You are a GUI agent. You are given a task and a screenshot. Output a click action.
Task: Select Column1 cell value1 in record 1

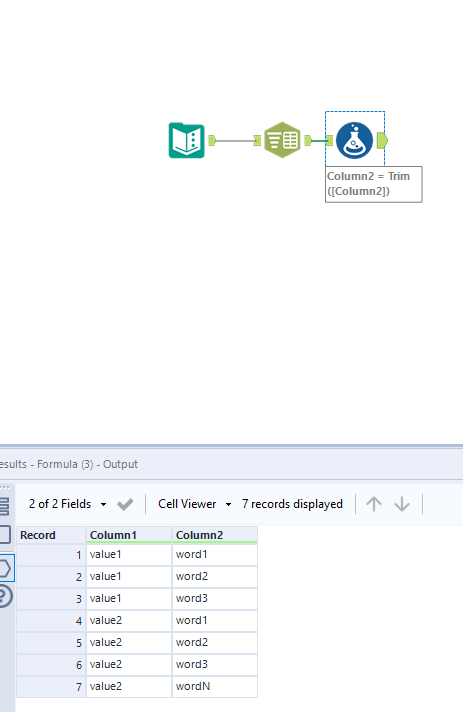pos(129,554)
